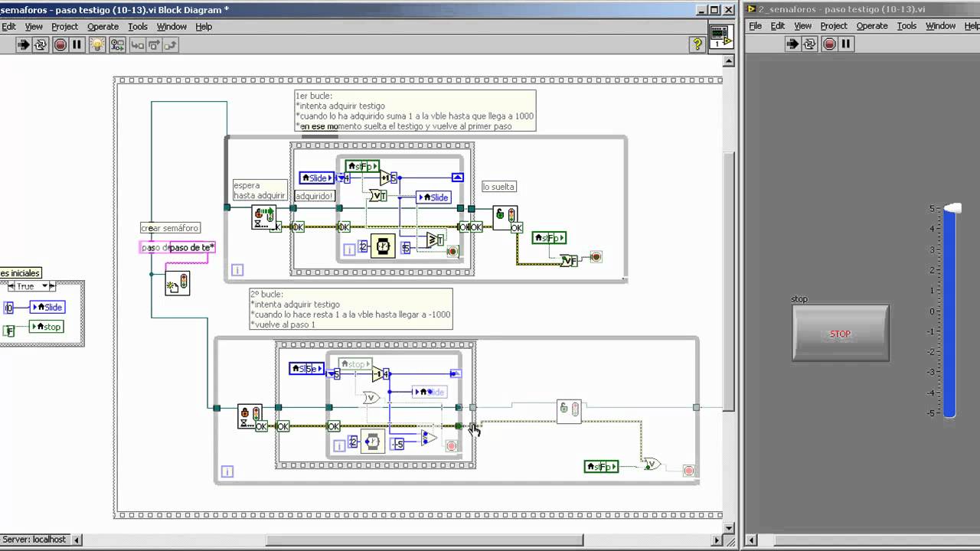Image resolution: width=980 pixels, height=551 pixels.
Task: Click the blue Slide control thumb
Action: pos(952,208)
